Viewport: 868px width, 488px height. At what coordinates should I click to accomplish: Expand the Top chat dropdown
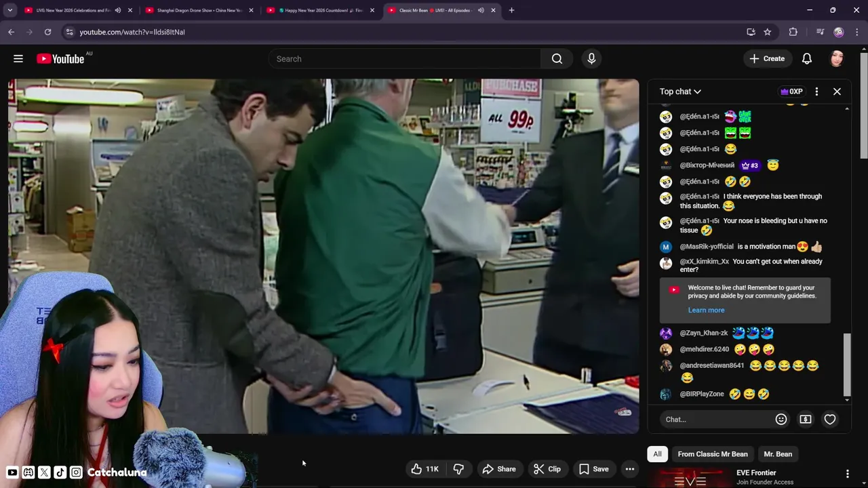point(680,91)
